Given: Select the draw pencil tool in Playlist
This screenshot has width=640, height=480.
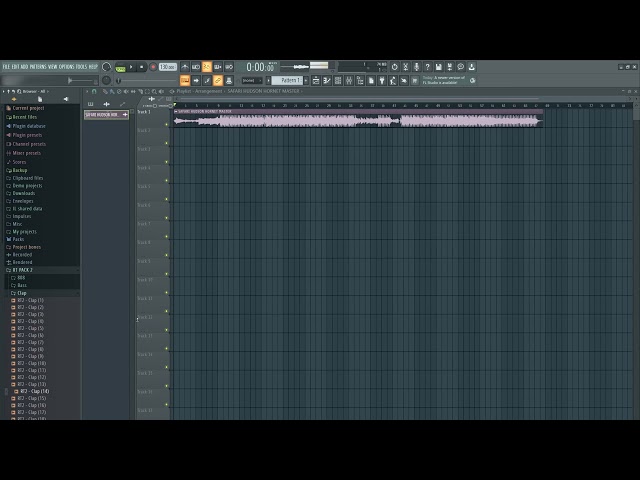Looking at the screenshot, I should pos(105,91).
